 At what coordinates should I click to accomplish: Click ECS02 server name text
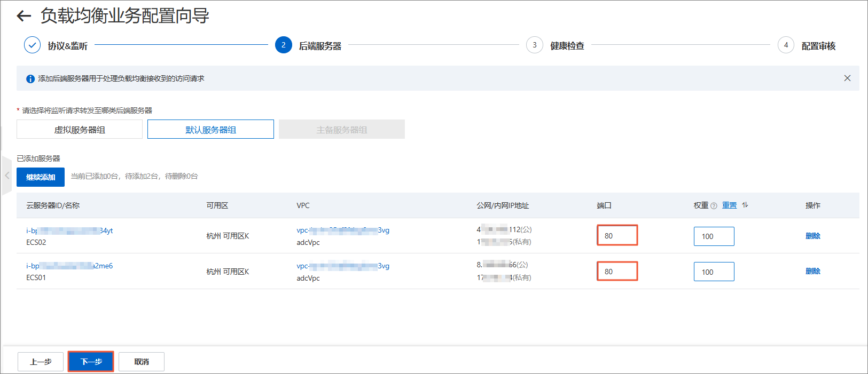[x=36, y=242]
